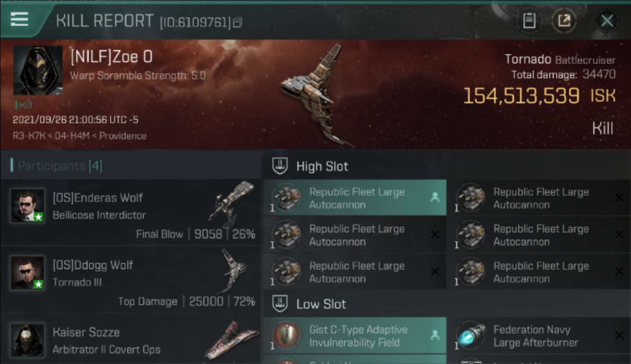631x364 pixels.
Task: Select Ddogg Wolf portrait icon
Action: tap(28, 273)
